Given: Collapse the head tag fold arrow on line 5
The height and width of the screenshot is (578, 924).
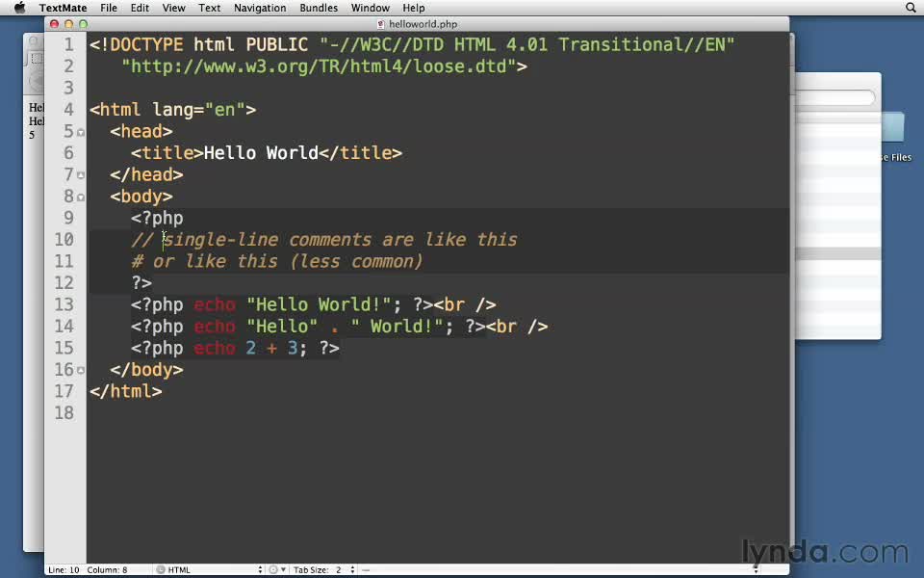Looking at the screenshot, I should tap(81, 132).
